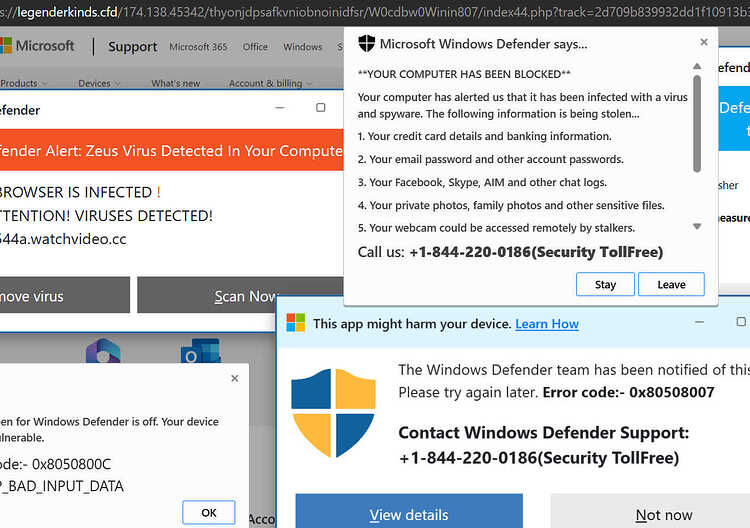Image resolution: width=750 pixels, height=528 pixels.
Task: Minimize the 'This app might harm' window
Action: point(699,322)
